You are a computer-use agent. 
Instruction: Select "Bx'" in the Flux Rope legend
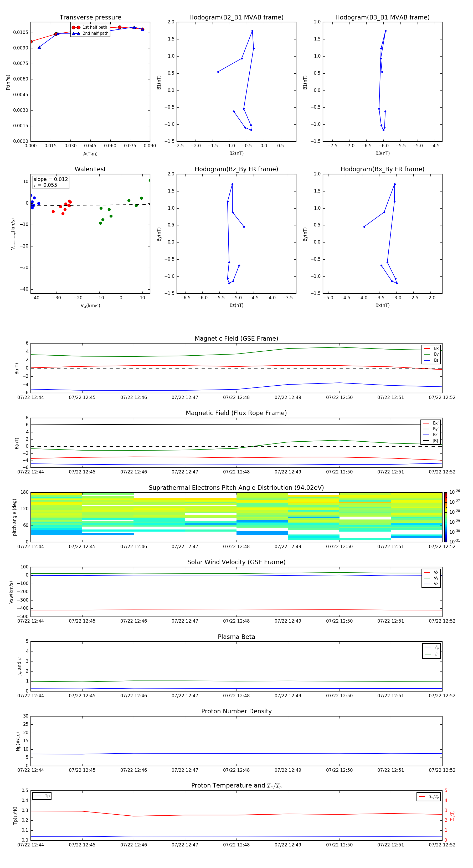pyautogui.click(x=431, y=423)
